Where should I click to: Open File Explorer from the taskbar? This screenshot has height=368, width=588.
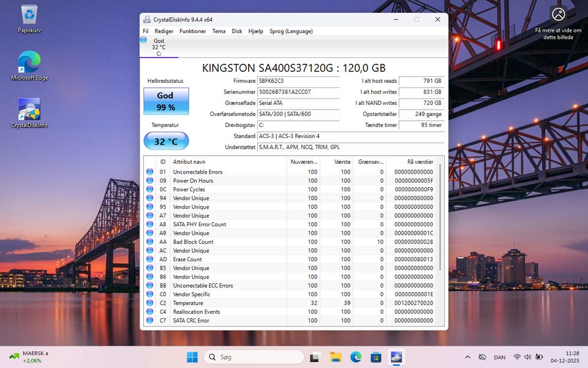[336, 357]
